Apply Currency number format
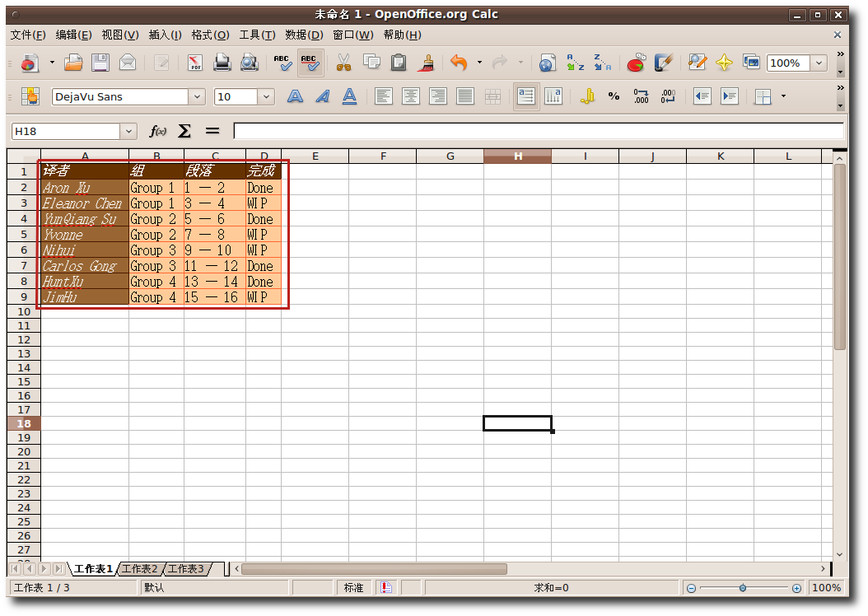Viewport: 868px width, 616px height. coord(587,97)
